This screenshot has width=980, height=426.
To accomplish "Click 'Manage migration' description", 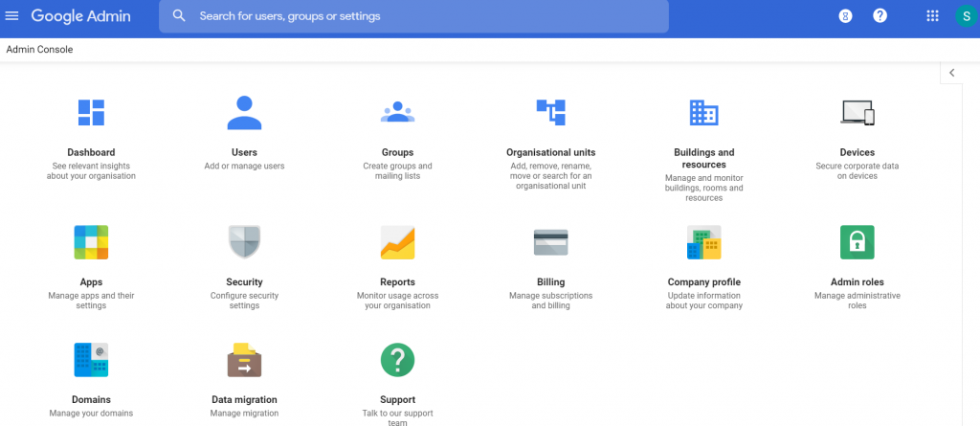I will pos(244,414).
